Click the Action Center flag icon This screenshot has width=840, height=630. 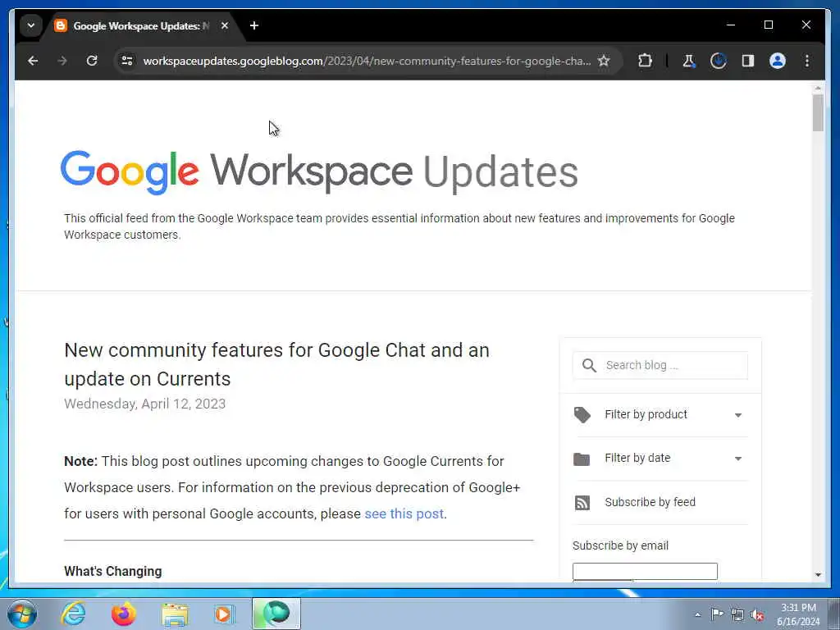pyautogui.click(x=717, y=614)
